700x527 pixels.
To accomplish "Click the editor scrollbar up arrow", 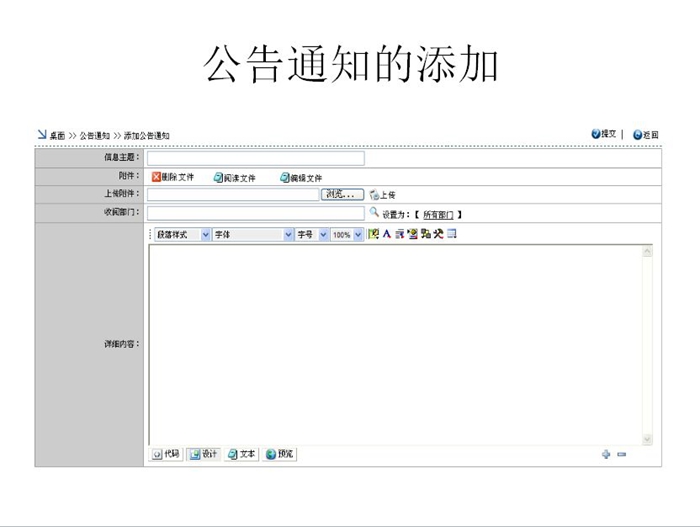I will pyautogui.click(x=647, y=252).
